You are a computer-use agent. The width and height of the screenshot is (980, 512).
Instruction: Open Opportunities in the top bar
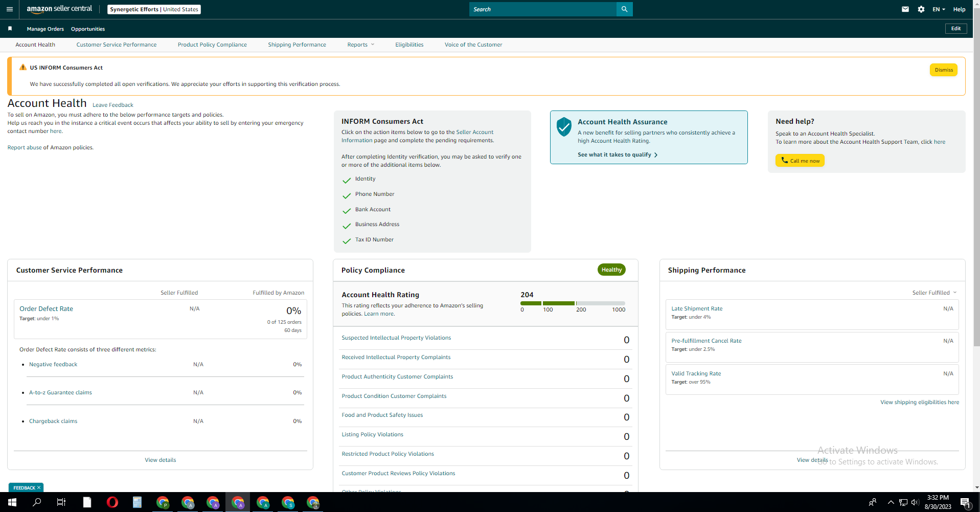click(88, 29)
